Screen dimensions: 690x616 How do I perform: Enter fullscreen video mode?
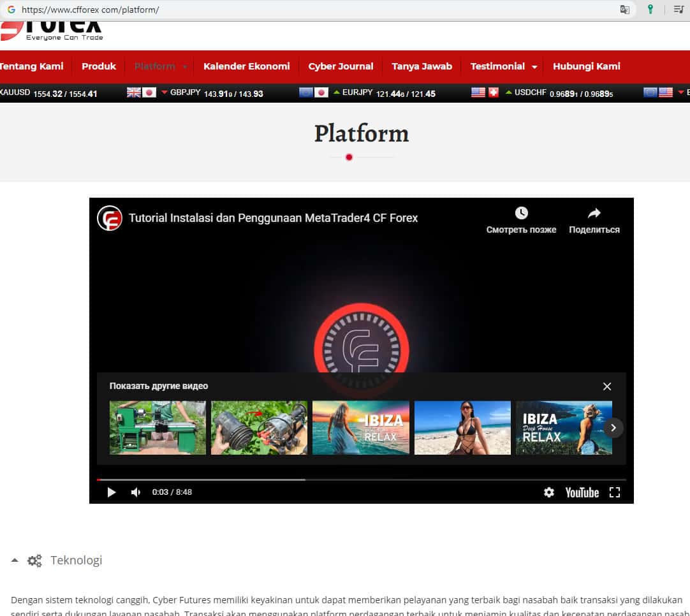(615, 492)
